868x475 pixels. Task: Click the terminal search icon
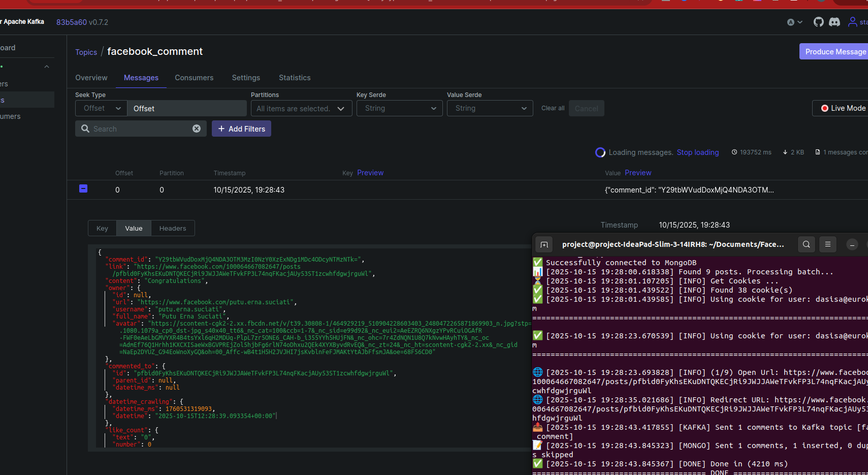(806, 245)
